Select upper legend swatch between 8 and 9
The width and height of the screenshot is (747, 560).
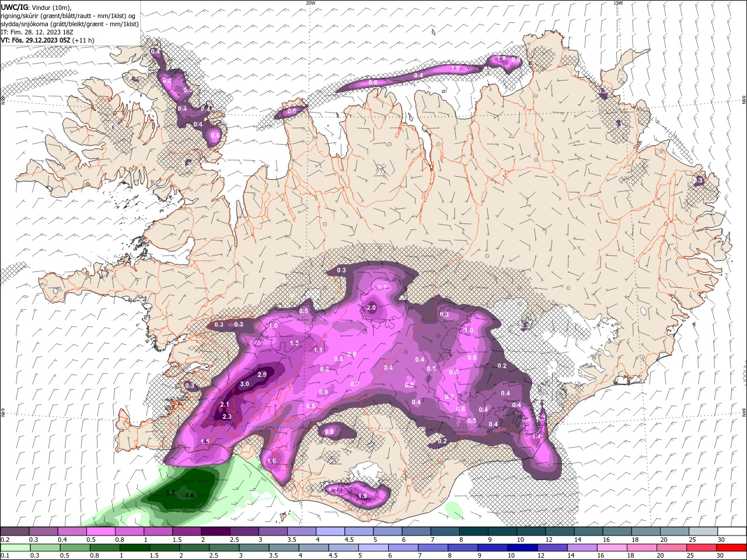coord(474,531)
